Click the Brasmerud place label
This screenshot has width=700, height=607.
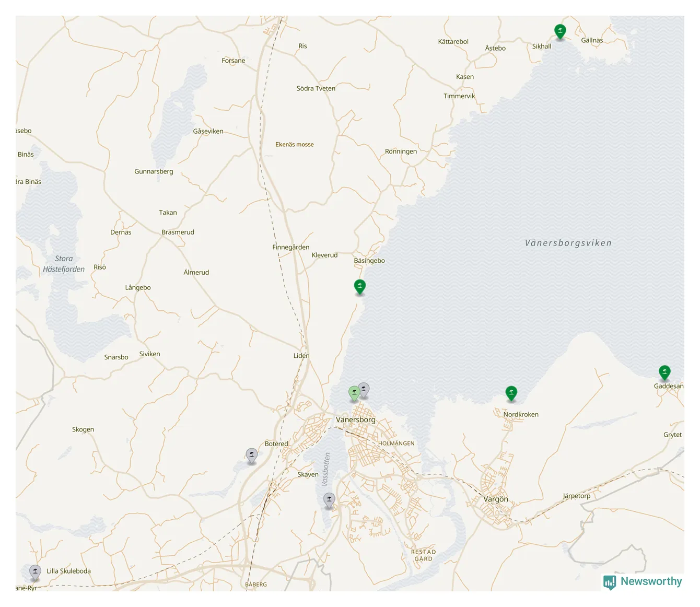[x=178, y=232]
